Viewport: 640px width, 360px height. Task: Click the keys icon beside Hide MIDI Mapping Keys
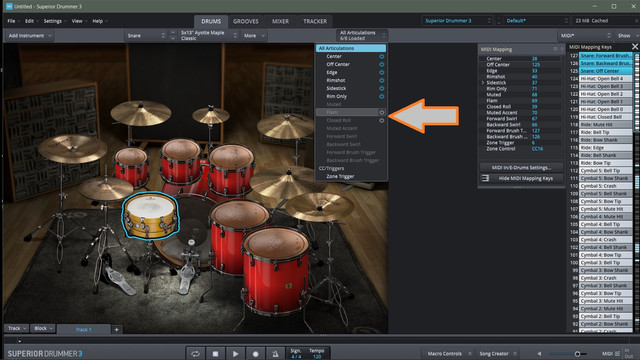(x=485, y=178)
